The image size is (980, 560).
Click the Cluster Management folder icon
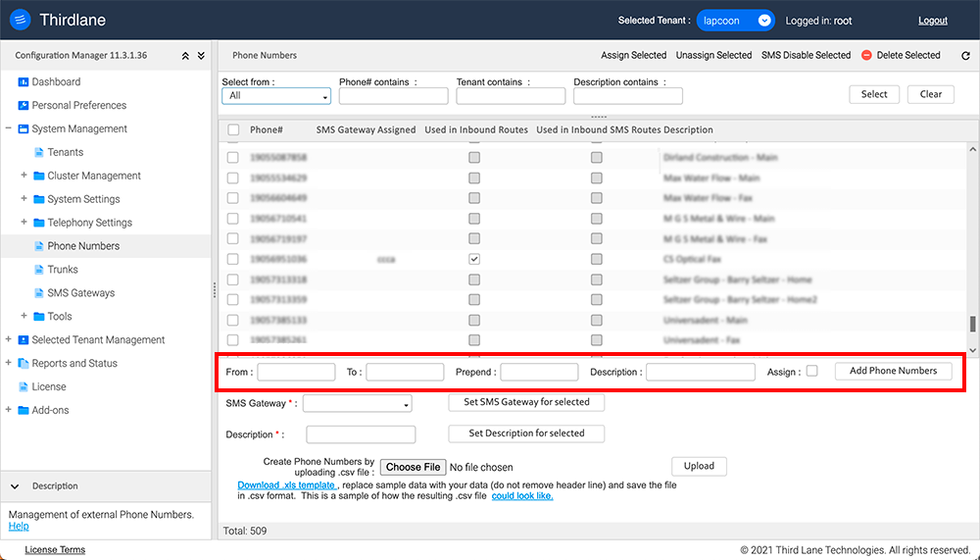[39, 176]
